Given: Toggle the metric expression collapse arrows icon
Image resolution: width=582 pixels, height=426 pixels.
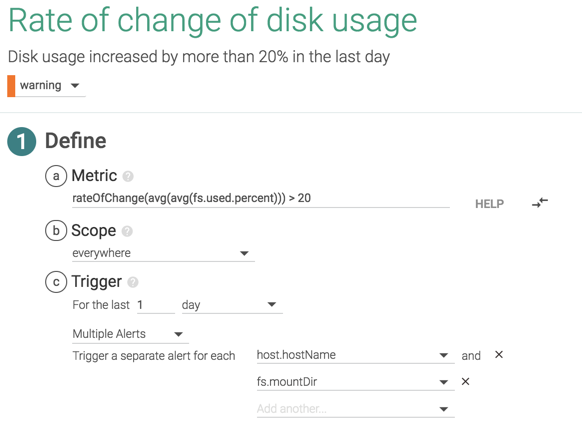Looking at the screenshot, I should pos(540,203).
